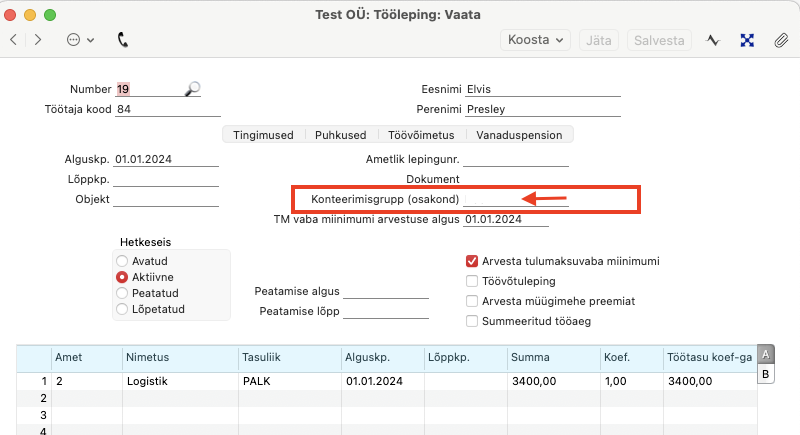
Task: Open the attachments paperclip icon
Action: click(780, 40)
